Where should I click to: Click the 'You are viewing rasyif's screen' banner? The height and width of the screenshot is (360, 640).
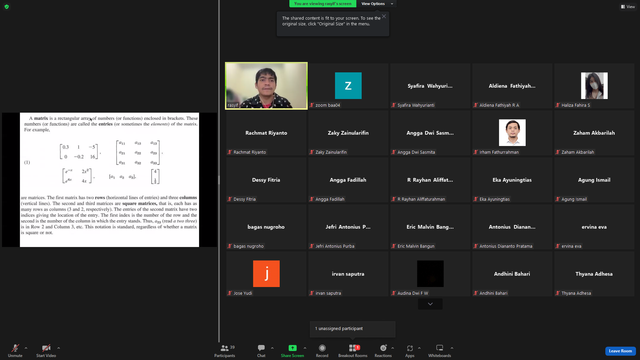322,4
